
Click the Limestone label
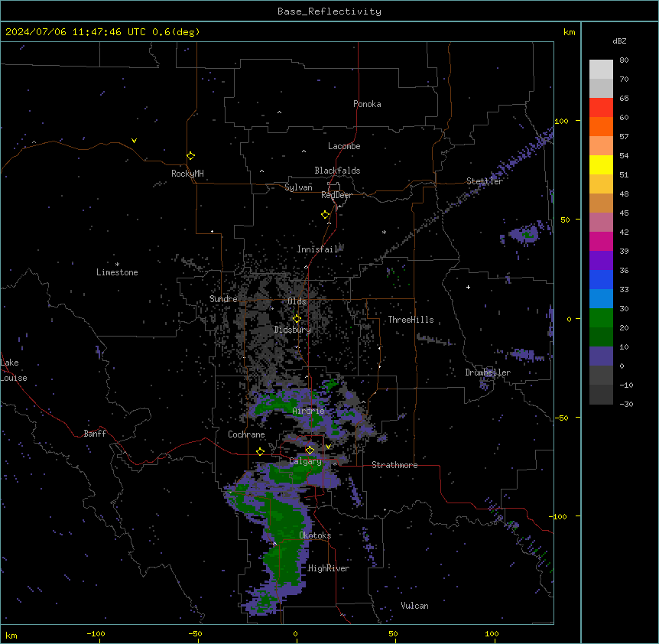(117, 272)
